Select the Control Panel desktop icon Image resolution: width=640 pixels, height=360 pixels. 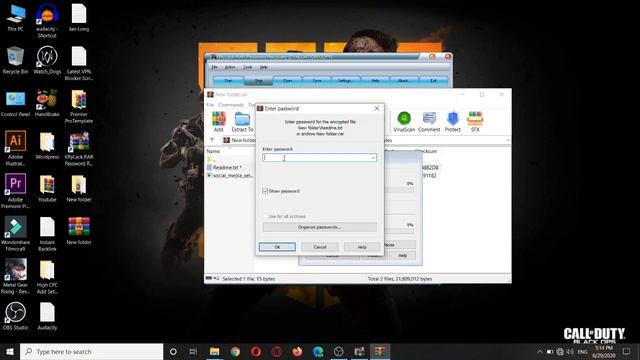[16, 103]
